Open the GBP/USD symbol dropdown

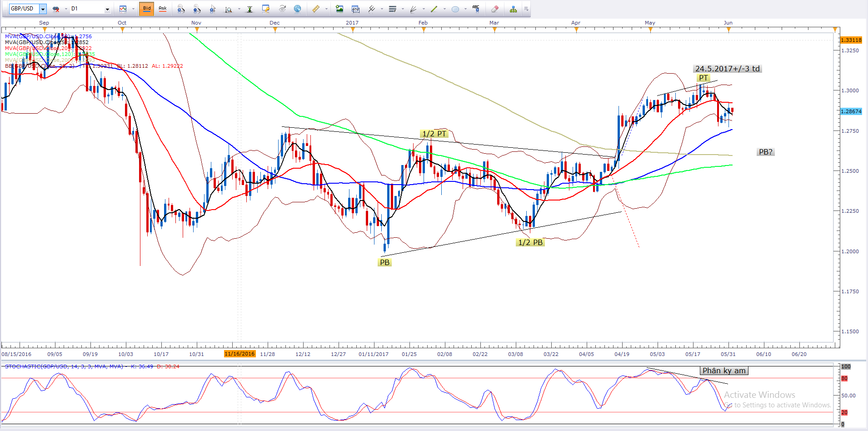(43, 9)
